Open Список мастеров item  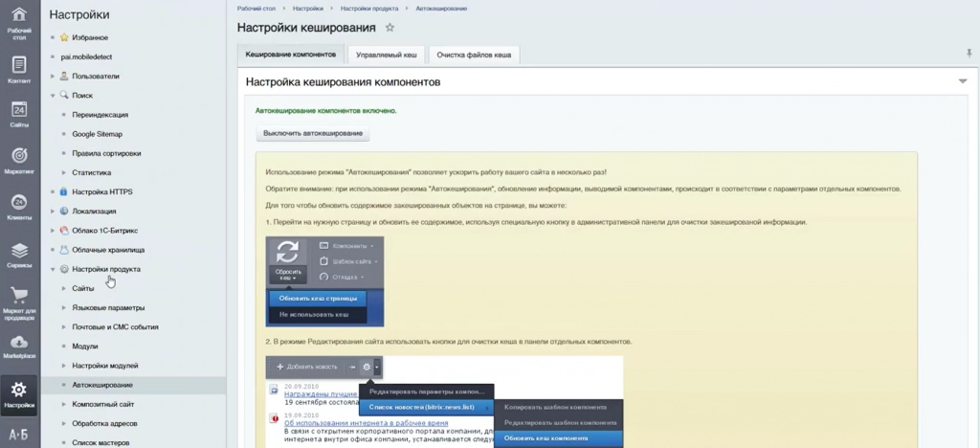100,443
